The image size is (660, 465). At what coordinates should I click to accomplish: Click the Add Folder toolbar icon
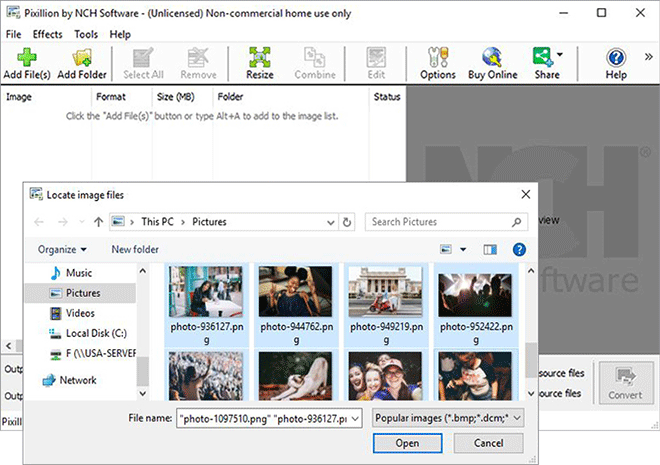click(82, 61)
